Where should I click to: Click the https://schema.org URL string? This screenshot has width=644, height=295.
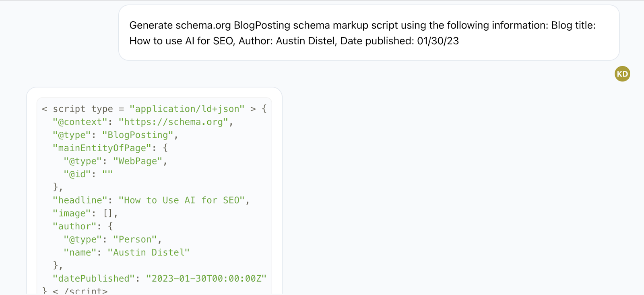173,122
